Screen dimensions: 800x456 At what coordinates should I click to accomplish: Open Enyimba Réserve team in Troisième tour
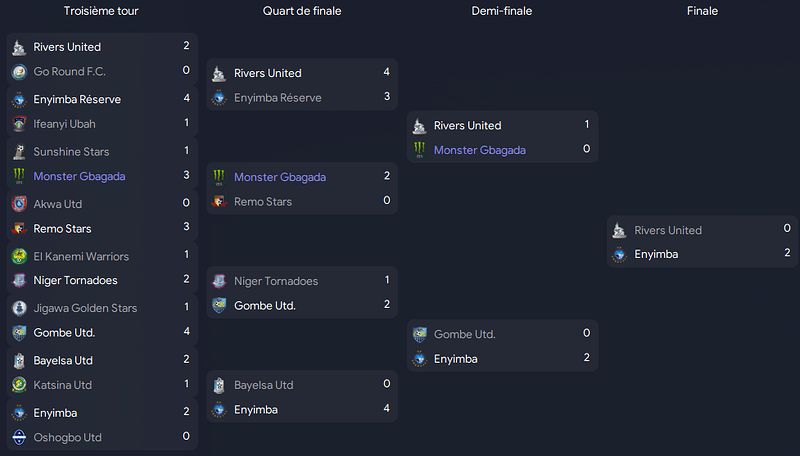77,99
